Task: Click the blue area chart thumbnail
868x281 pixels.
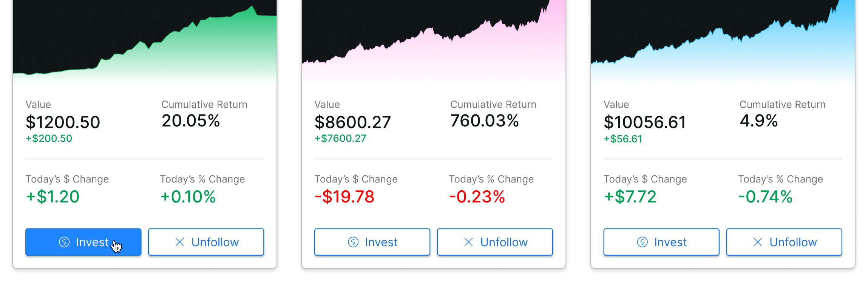Action: tap(723, 42)
